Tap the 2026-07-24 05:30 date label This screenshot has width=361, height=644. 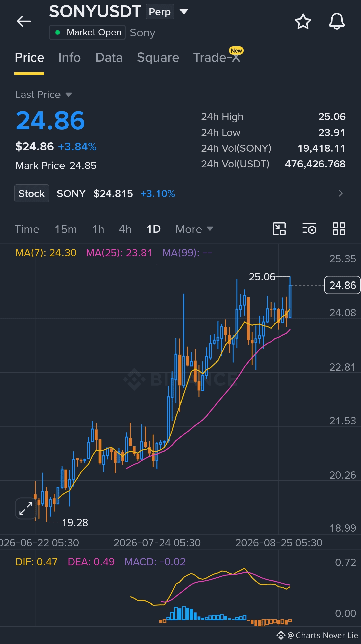(x=157, y=543)
